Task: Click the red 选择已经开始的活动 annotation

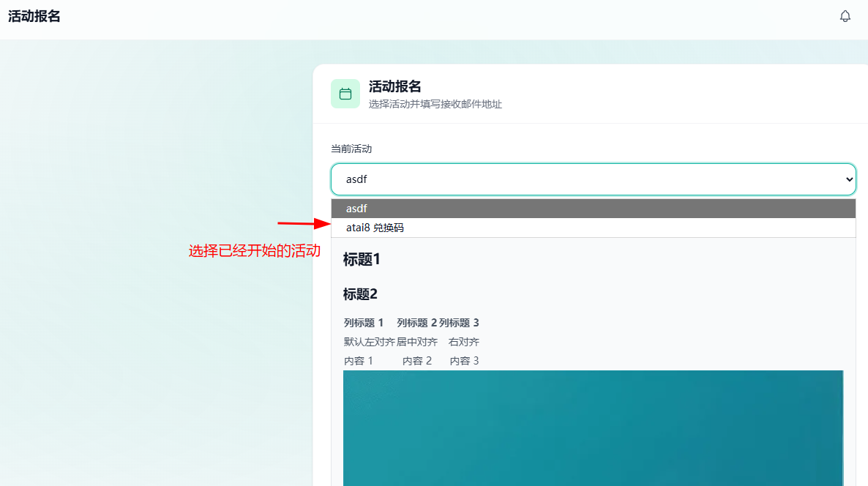Action: tap(255, 251)
